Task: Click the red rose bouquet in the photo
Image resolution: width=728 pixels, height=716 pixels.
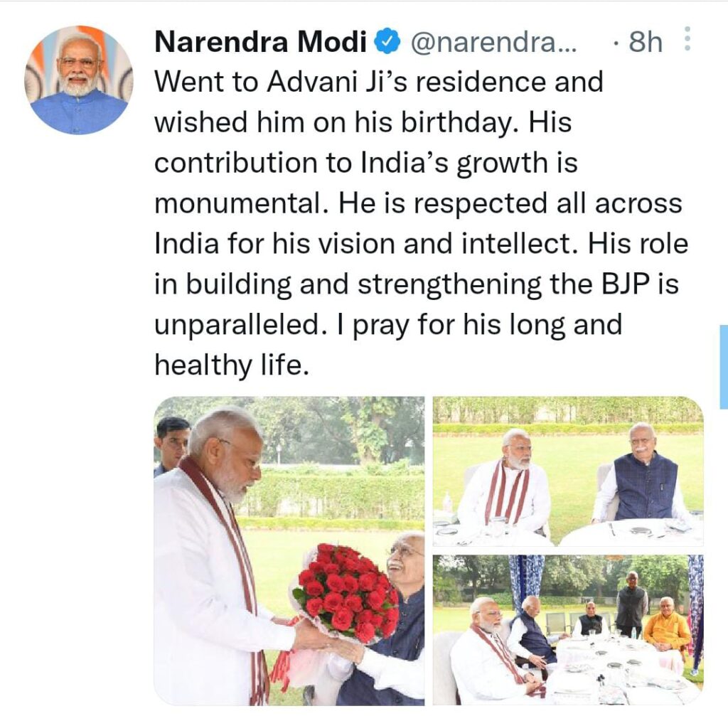Action: 345,592
